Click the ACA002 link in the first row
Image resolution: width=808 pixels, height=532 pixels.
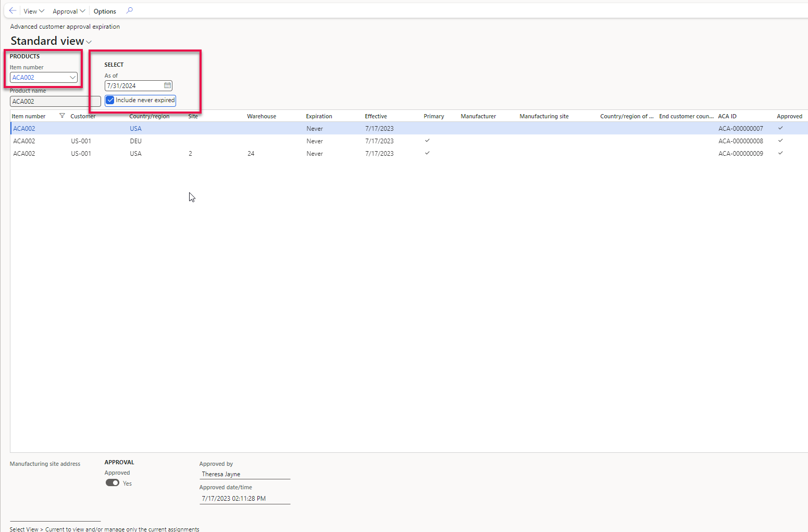(24, 128)
